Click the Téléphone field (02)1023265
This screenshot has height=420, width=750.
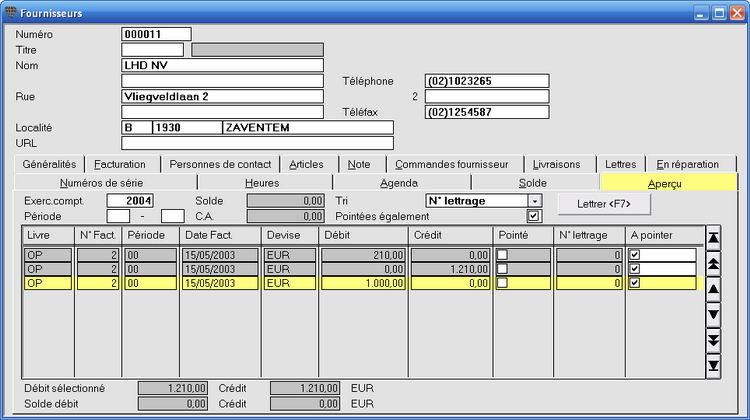(487, 81)
